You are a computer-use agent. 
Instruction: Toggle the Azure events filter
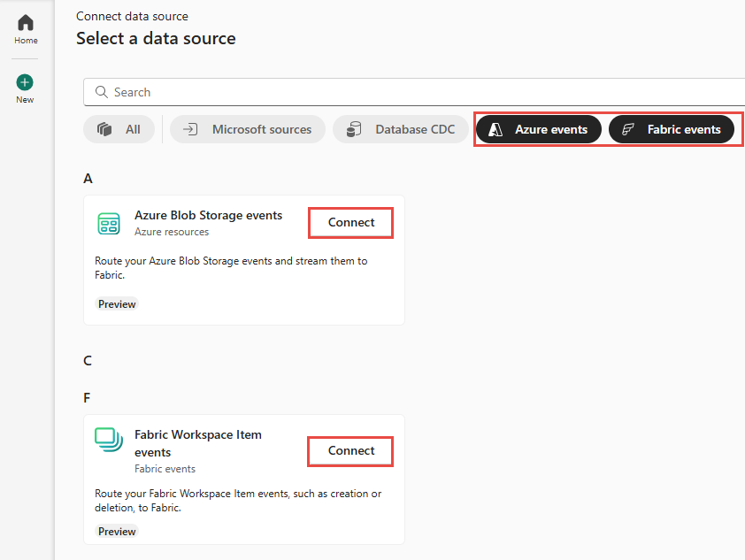point(538,128)
